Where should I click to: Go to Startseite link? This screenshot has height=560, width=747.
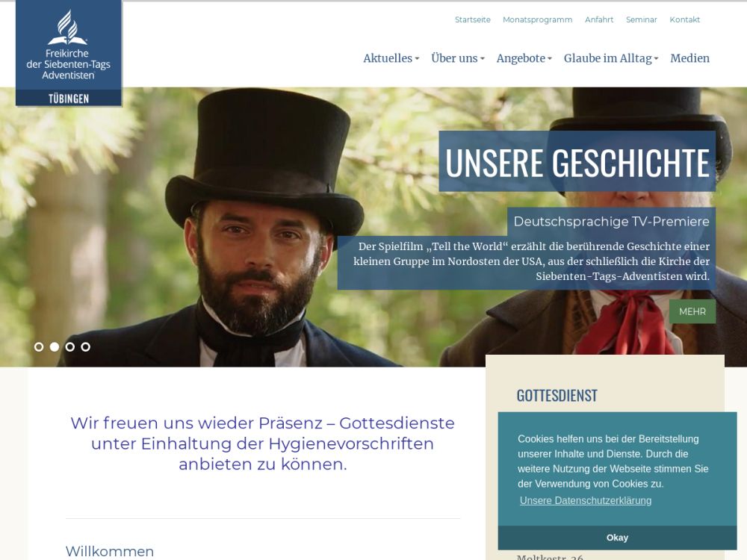[473, 19]
